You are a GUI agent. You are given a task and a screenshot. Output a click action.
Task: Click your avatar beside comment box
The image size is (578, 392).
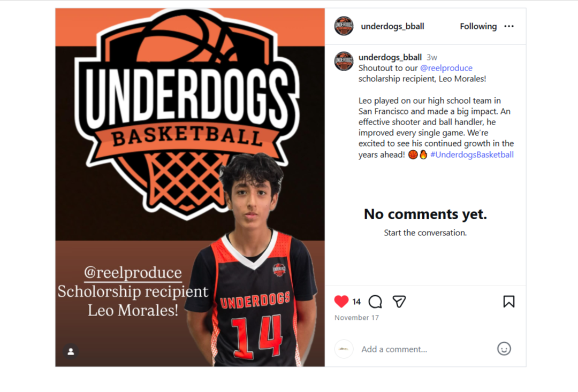(x=344, y=349)
